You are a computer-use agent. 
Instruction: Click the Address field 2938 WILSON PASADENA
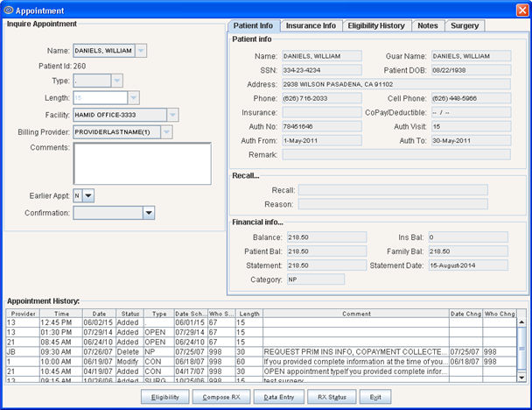click(396, 84)
